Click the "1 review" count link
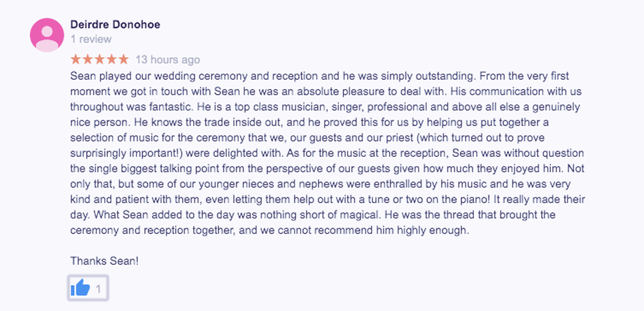This screenshot has height=311, width=644. click(x=91, y=39)
